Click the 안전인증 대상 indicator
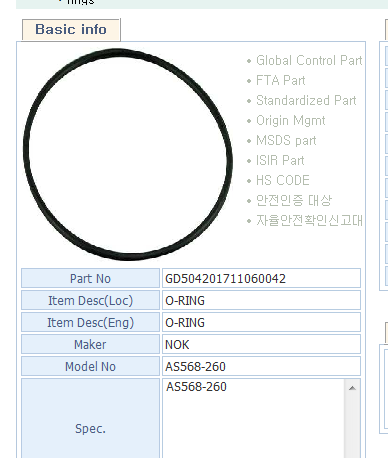The height and width of the screenshot is (458, 388). point(289,201)
